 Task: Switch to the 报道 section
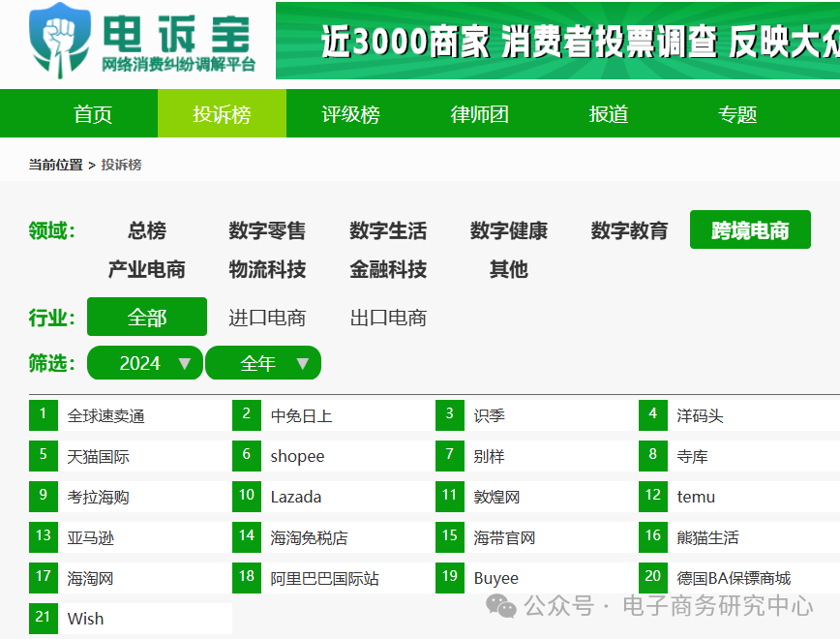tap(608, 113)
